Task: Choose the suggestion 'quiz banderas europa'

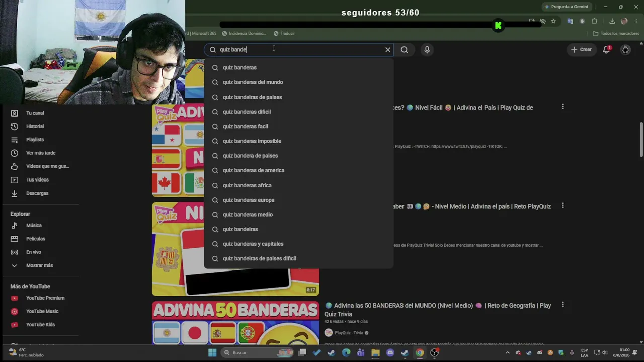Action: 298,200
